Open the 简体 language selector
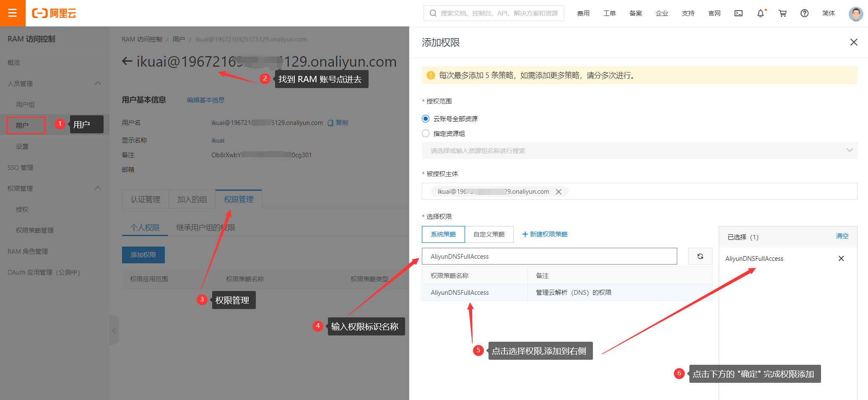The width and height of the screenshot is (868, 400). [x=829, y=13]
